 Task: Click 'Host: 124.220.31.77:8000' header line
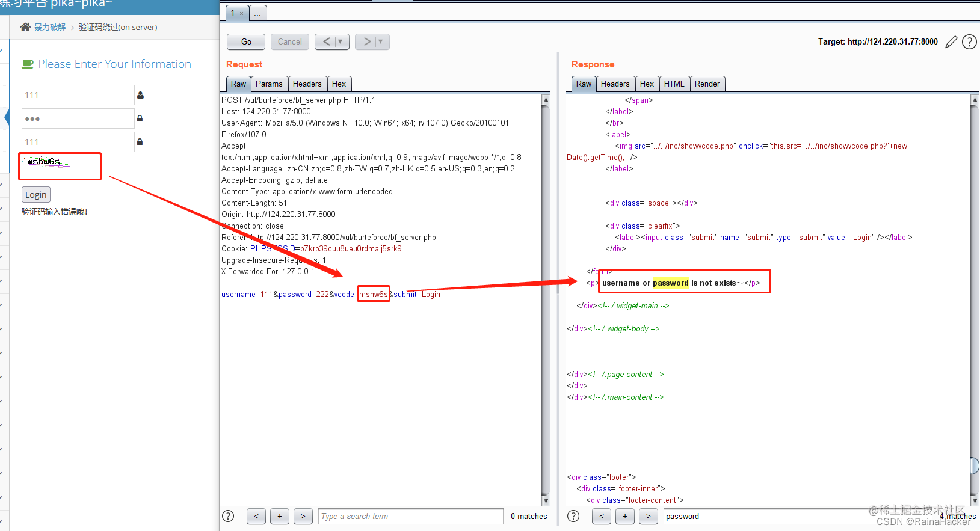click(x=266, y=111)
